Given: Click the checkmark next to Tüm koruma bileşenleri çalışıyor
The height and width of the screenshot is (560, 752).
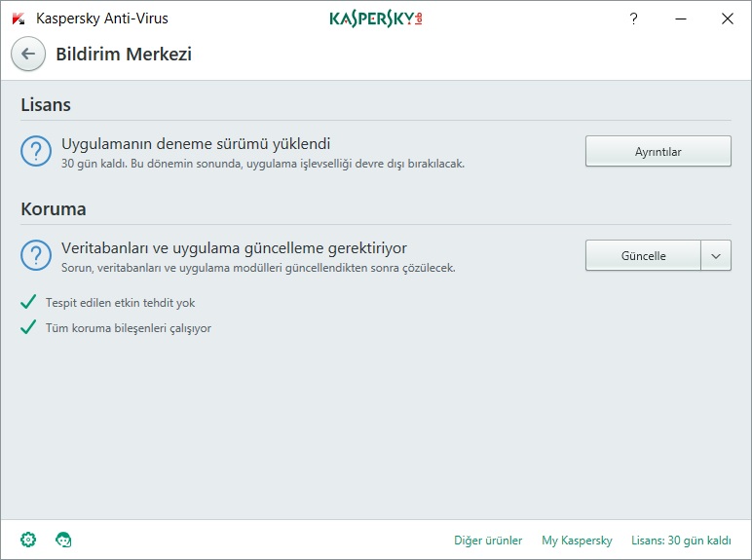Looking at the screenshot, I should 28,327.
